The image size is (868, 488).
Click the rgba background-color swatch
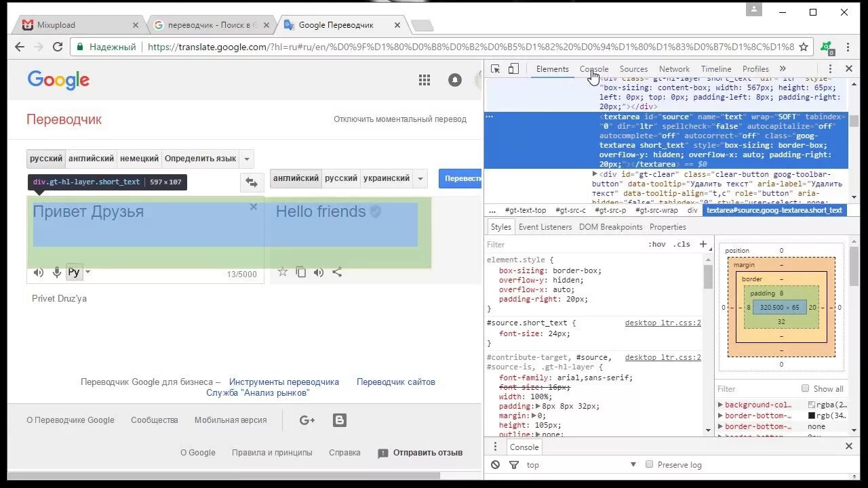[812, 405]
